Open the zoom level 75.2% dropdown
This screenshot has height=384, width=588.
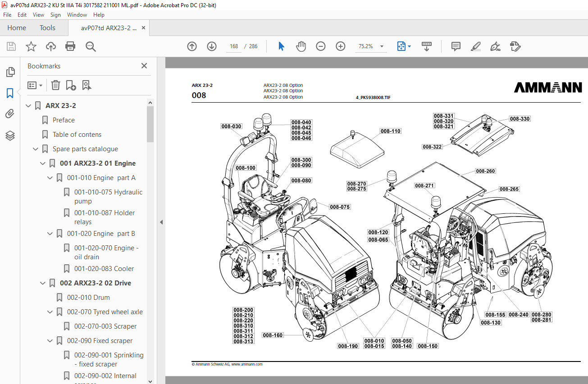382,46
